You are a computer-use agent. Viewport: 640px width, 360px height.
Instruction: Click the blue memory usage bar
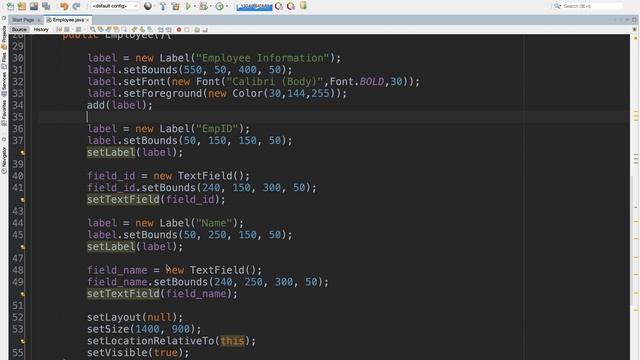click(x=254, y=7)
